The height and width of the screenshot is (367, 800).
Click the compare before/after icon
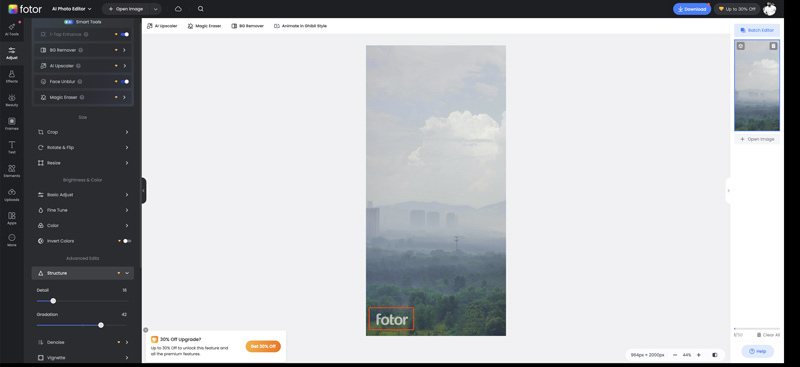click(714, 355)
